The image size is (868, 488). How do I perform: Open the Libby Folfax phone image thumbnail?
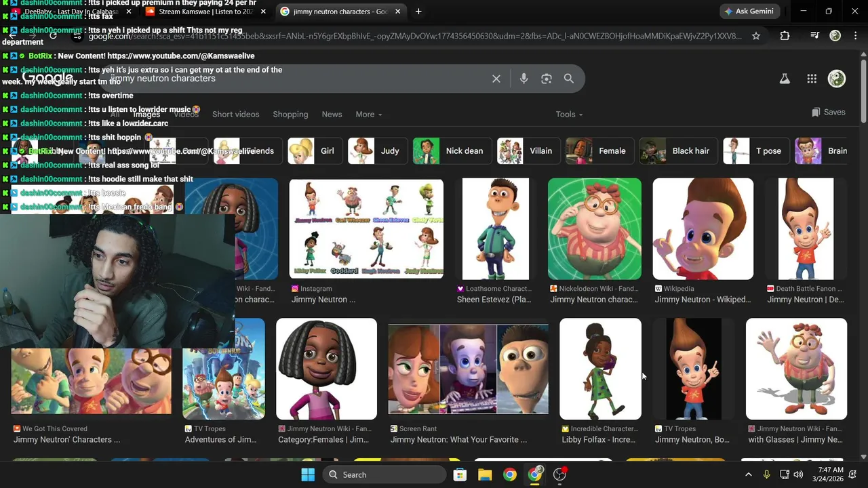click(600, 369)
